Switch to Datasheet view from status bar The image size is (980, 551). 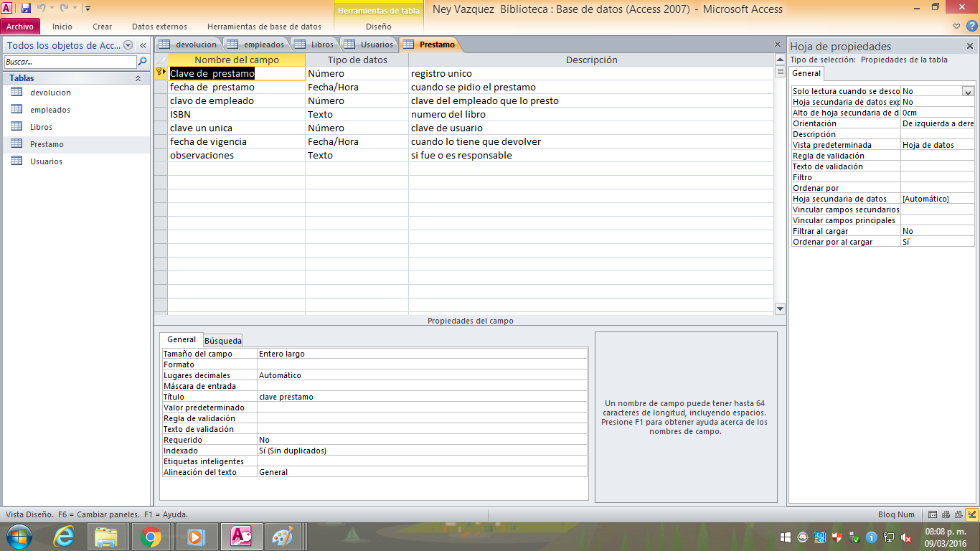pos(933,514)
